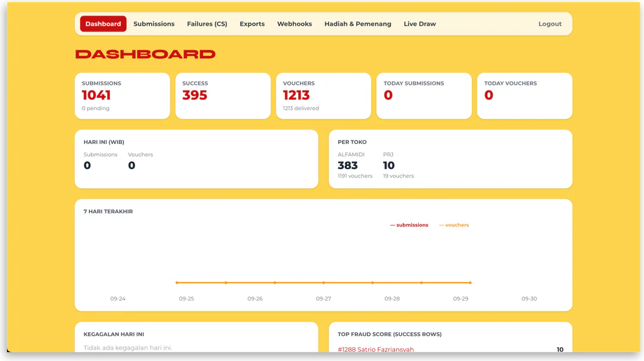Open the Failures (CS) tab
This screenshot has height=361, width=644.
[207, 24]
